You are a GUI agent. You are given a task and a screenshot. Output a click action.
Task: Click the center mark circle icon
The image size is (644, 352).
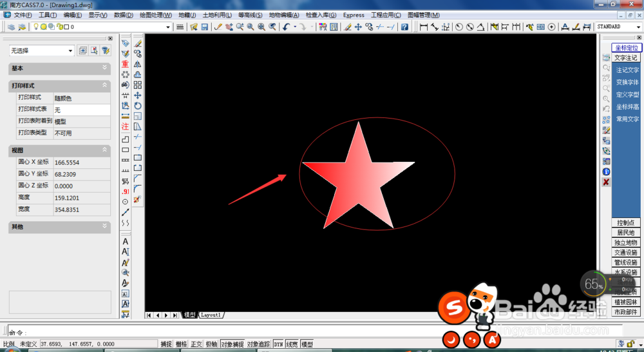point(552,26)
